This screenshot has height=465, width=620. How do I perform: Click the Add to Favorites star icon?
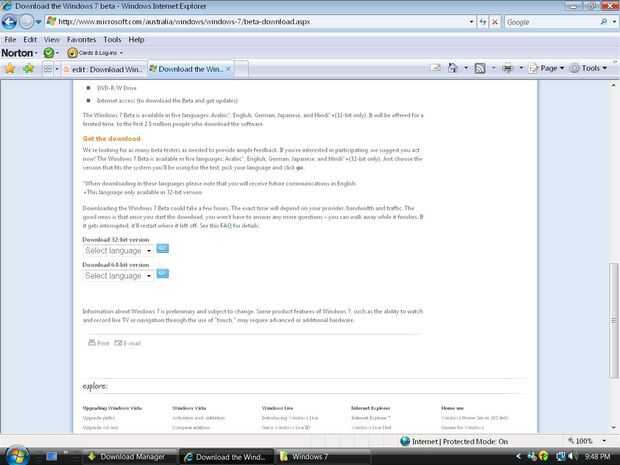pyautogui.click(x=28, y=69)
